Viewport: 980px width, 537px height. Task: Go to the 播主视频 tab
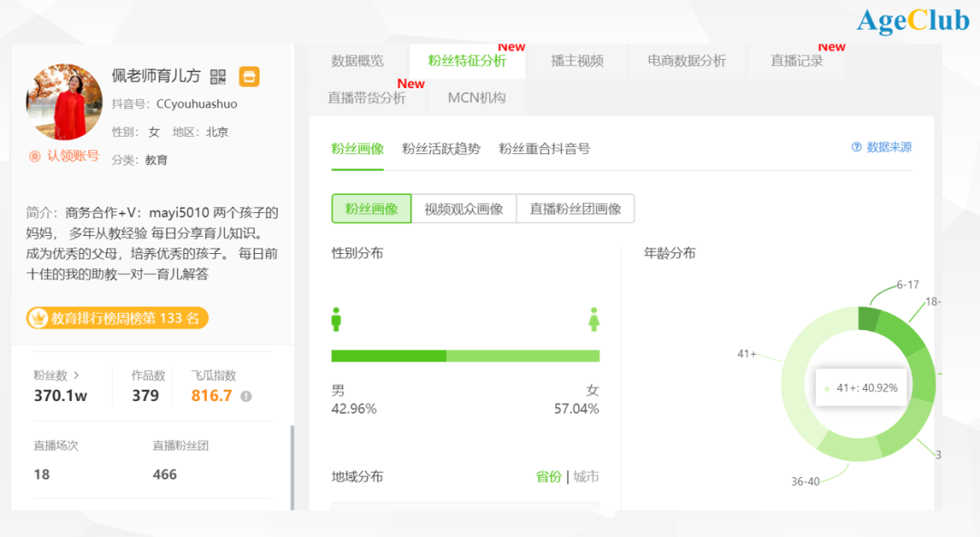click(x=577, y=61)
